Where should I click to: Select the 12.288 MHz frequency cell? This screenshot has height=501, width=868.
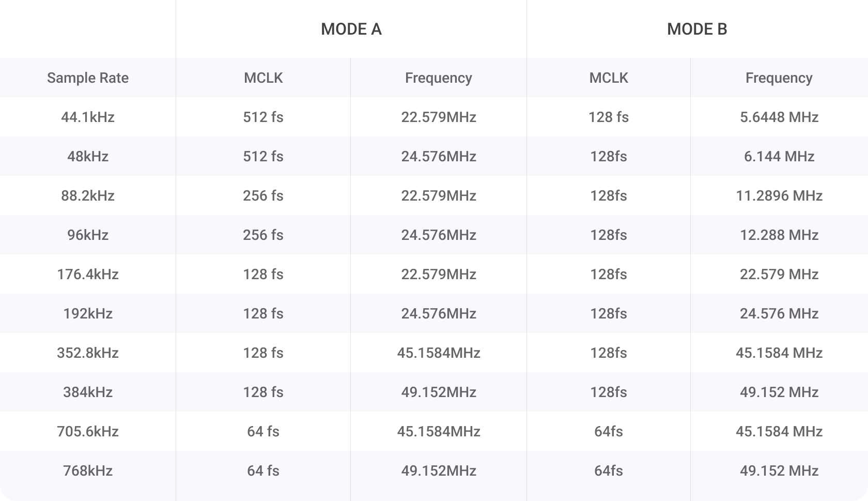pyautogui.click(x=779, y=235)
